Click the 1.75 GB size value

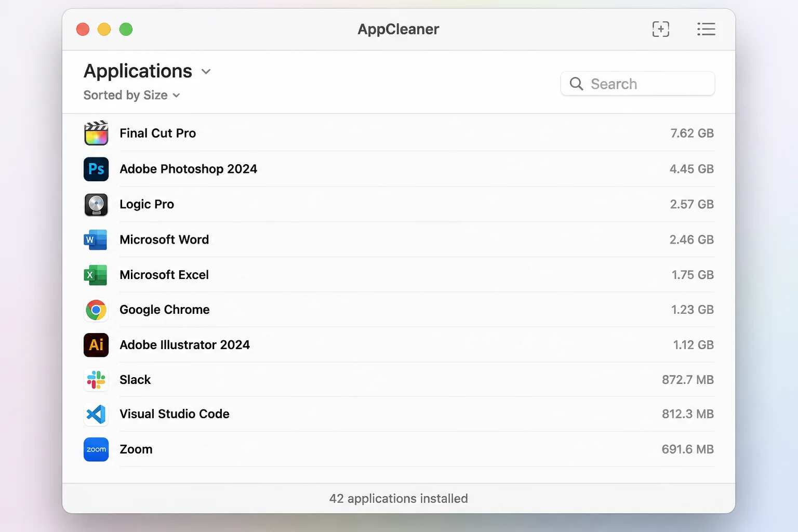tap(693, 275)
